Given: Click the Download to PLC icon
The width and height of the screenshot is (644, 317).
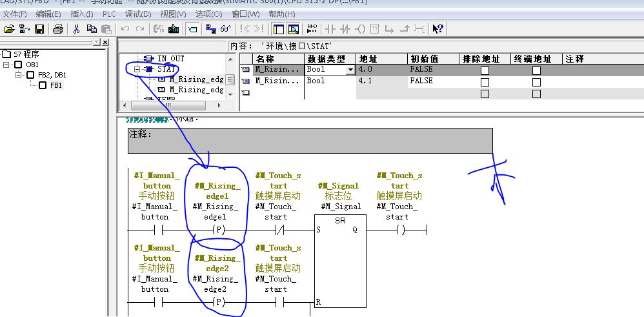Looking at the screenshot, I should tap(174, 29).
